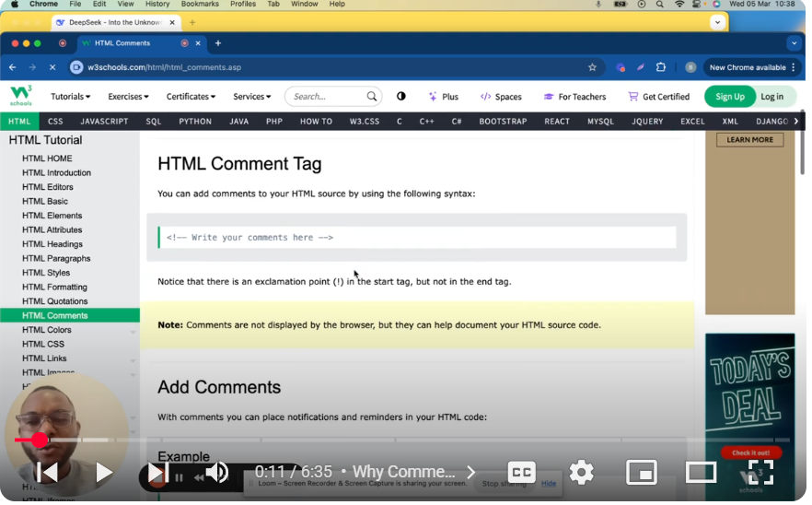Open new tab plus button
812x505 pixels.
click(x=218, y=43)
